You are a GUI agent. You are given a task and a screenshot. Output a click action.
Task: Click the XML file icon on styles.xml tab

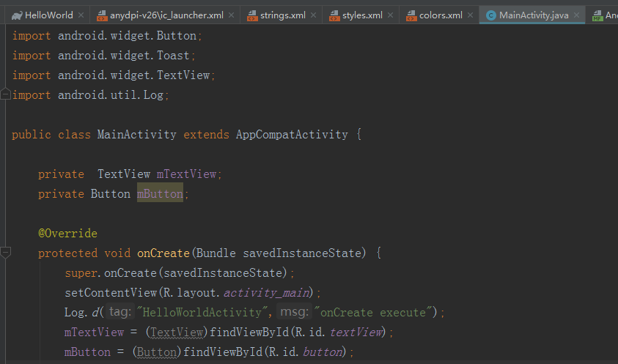[x=333, y=15]
